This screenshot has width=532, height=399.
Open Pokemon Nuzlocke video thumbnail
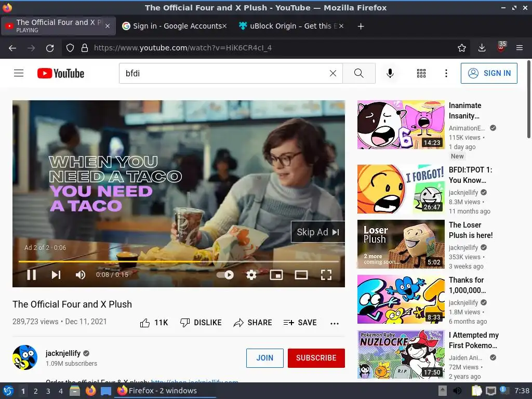click(x=401, y=354)
